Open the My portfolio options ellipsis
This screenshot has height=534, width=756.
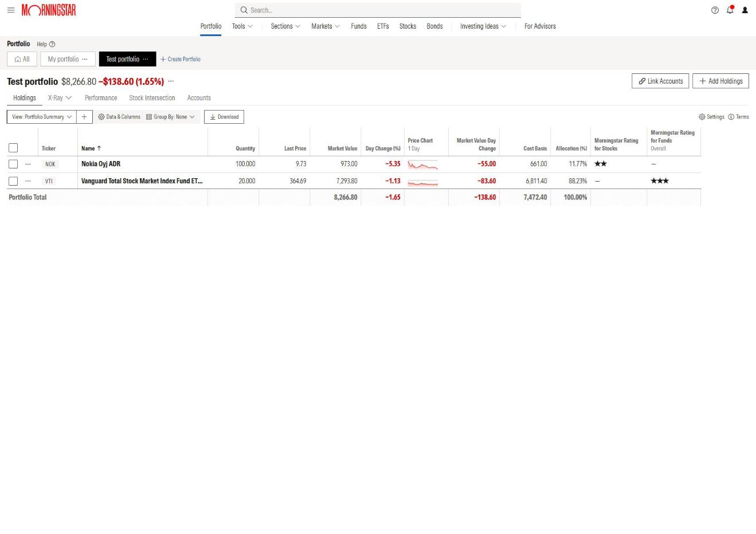click(x=85, y=59)
